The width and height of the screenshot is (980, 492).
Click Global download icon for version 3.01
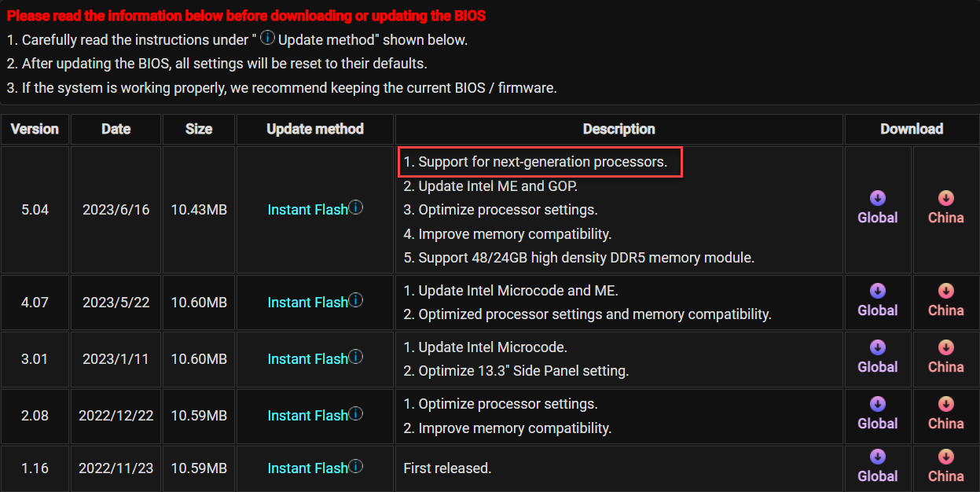click(877, 348)
